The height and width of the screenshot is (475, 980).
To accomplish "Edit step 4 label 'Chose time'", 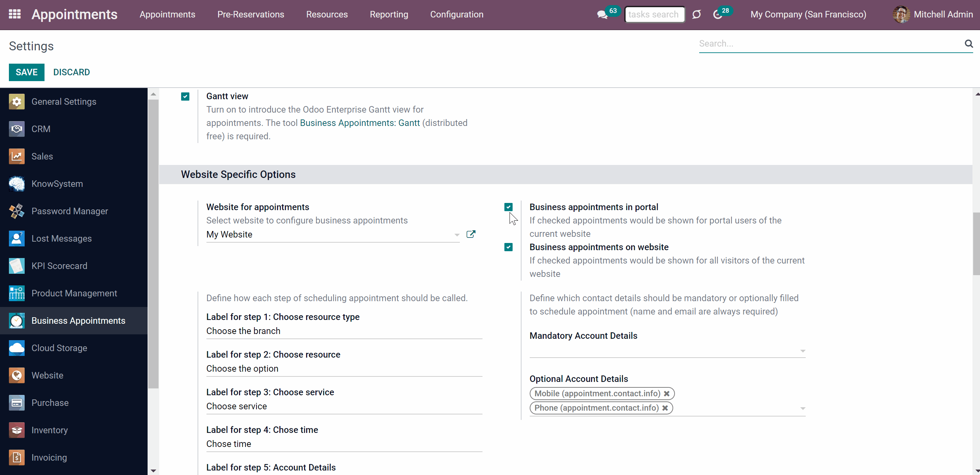I will coord(344,444).
